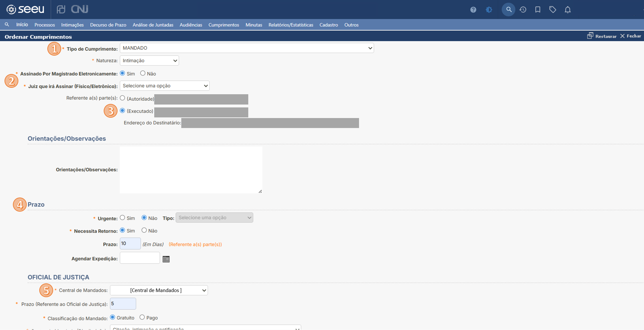Open the Cadastro menu

(x=329, y=25)
